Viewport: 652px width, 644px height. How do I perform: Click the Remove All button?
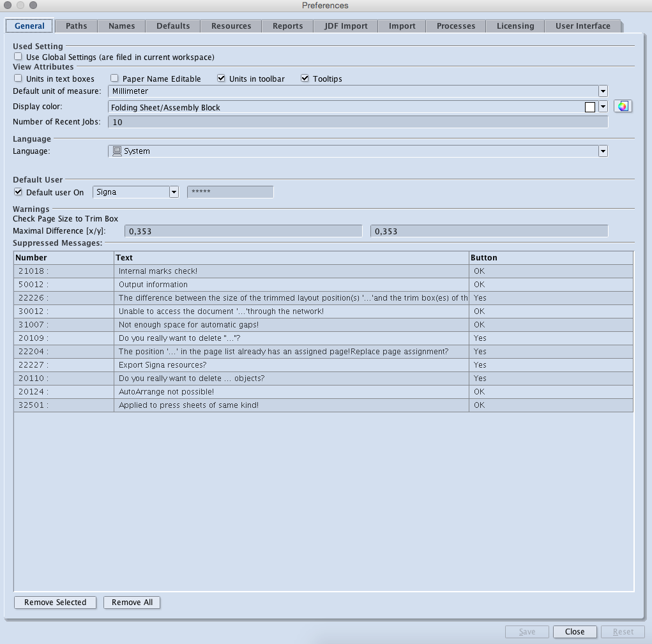point(132,602)
